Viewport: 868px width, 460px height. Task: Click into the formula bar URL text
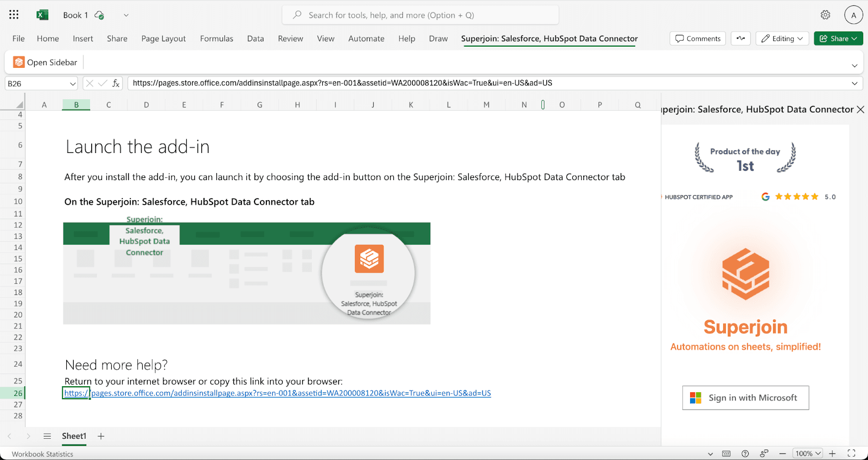[342, 83]
